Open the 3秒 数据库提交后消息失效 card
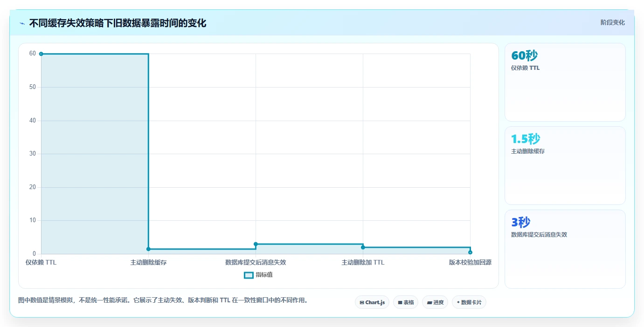Screen dimensions: 644x327 coord(565,249)
